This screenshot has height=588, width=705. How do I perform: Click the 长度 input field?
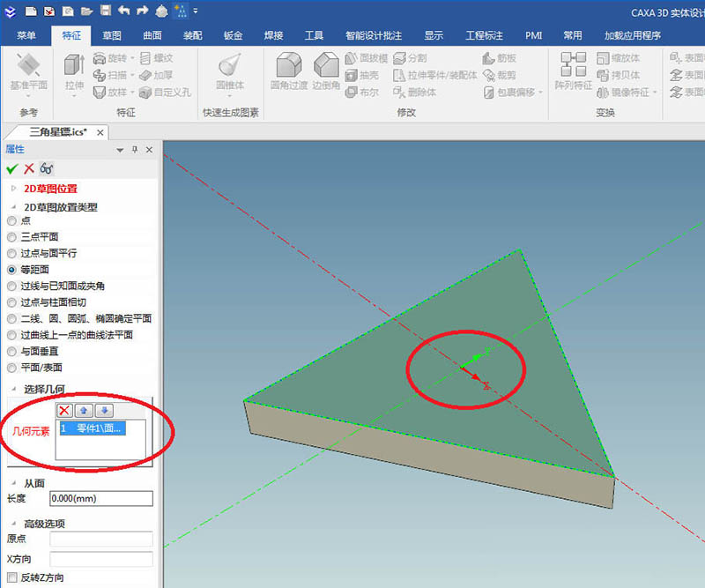click(x=101, y=498)
